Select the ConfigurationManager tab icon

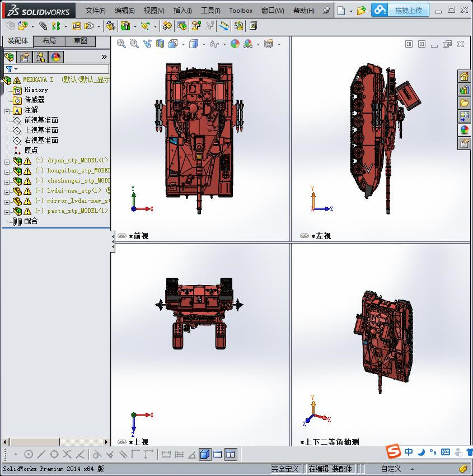coord(40,57)
